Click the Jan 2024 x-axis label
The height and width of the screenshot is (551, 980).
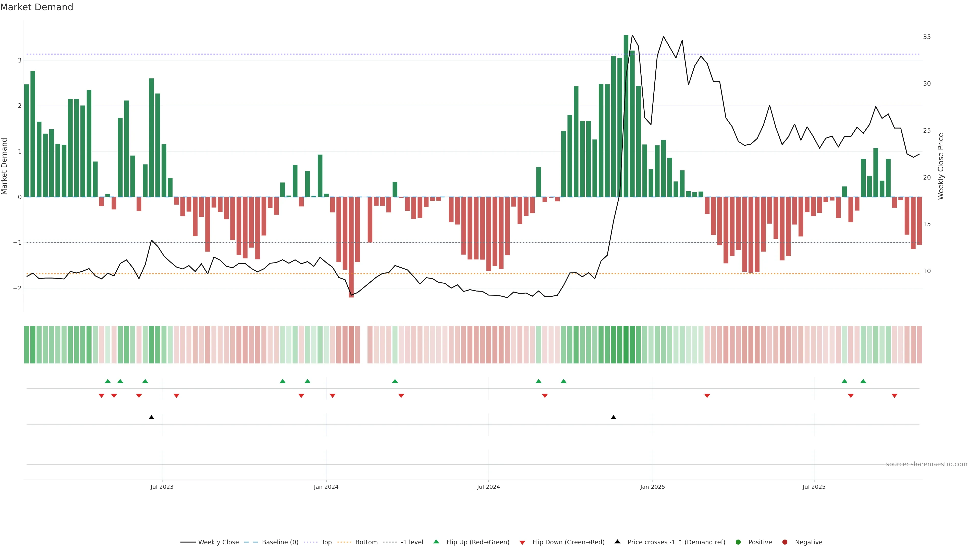point(326,487)
